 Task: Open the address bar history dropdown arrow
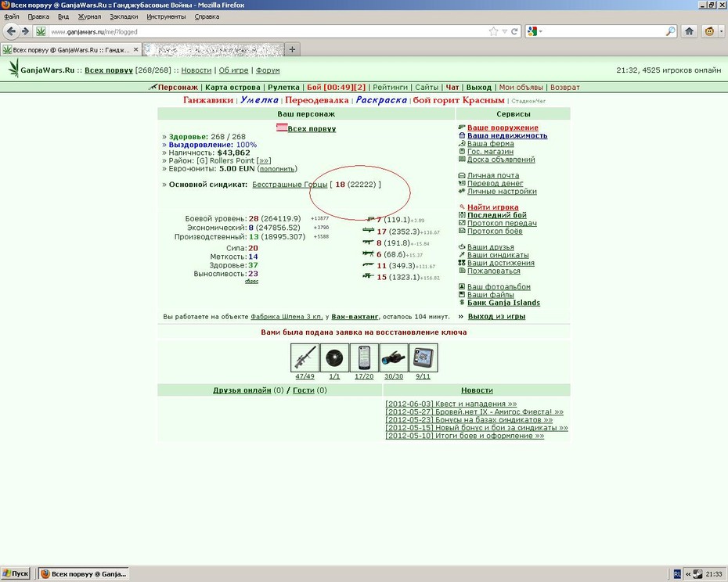[x=505, y=31]
